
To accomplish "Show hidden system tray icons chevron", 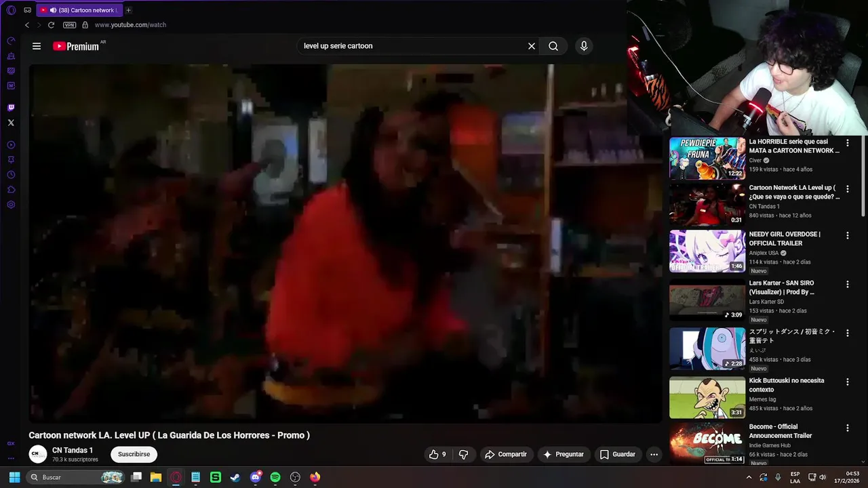I will pyautogui.click(x=749, y=477).
